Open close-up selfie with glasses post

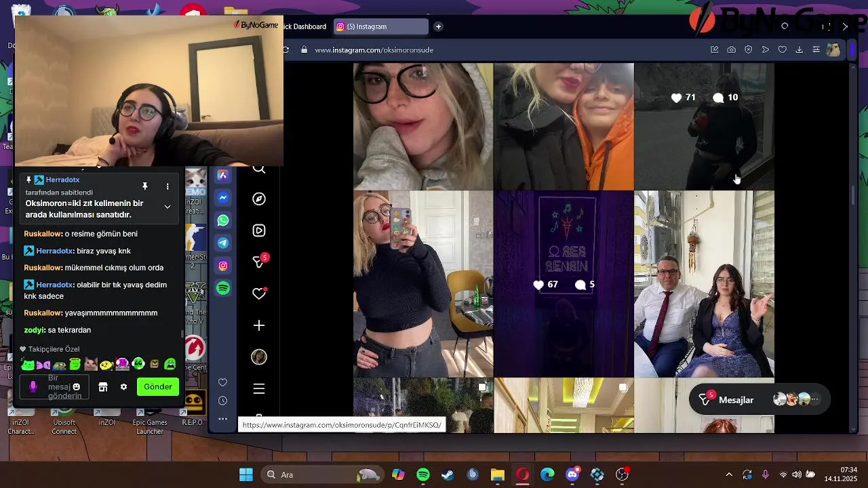(x=423, y=126)
